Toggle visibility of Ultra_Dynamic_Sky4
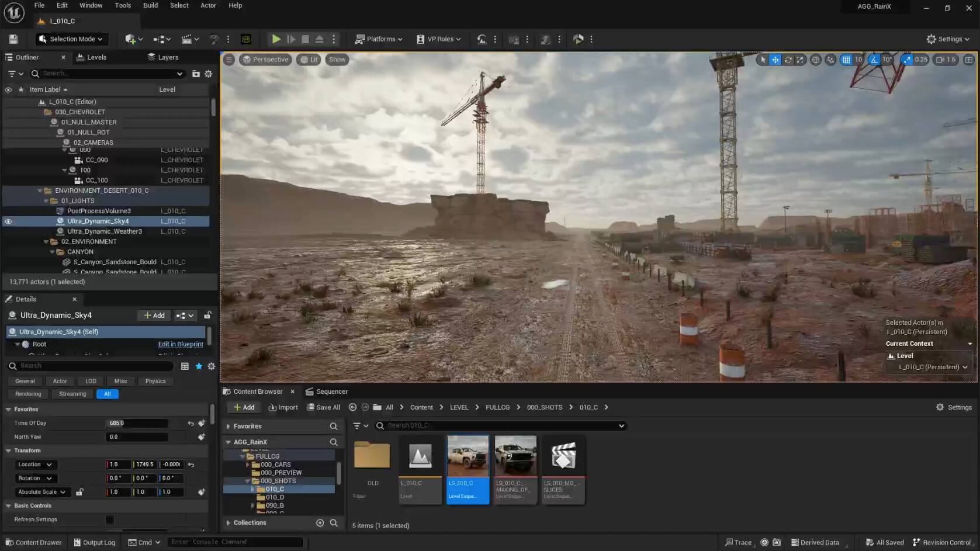 (x=8, y=221)
